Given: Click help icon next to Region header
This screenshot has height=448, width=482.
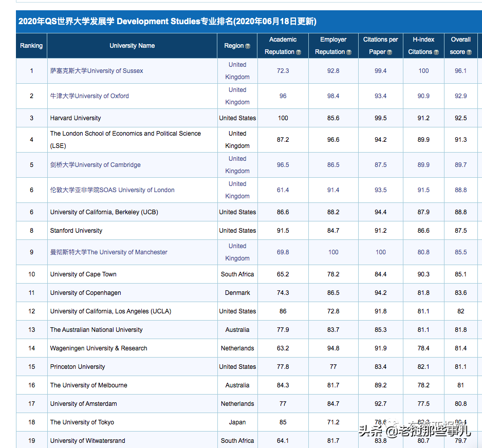Looking at the screenshot, I should (248, 46).
